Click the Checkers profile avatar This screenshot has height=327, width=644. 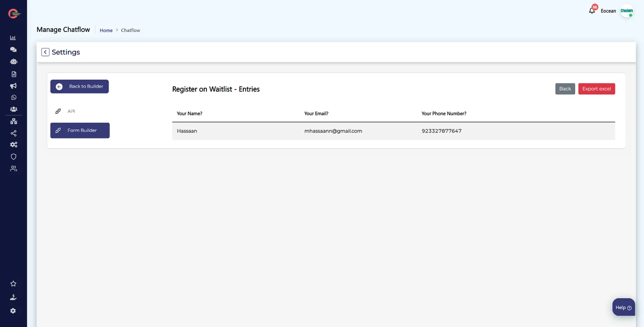pos(626,11)
